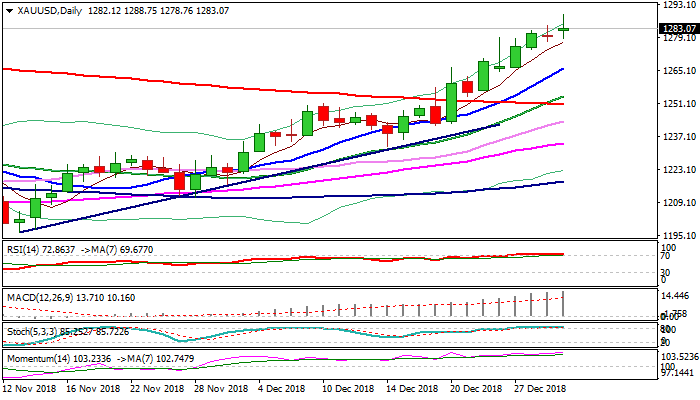Click the 14.446 MACD scale value

678,297
